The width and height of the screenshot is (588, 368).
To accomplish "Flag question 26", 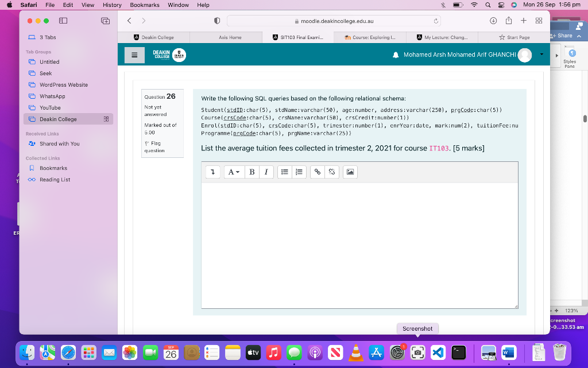I will pos(154,147).
